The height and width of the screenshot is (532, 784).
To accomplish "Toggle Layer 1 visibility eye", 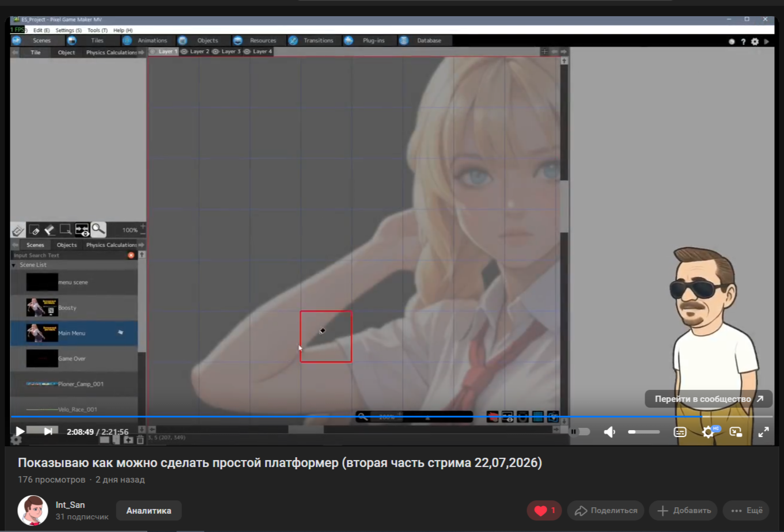I will [153, 52].
